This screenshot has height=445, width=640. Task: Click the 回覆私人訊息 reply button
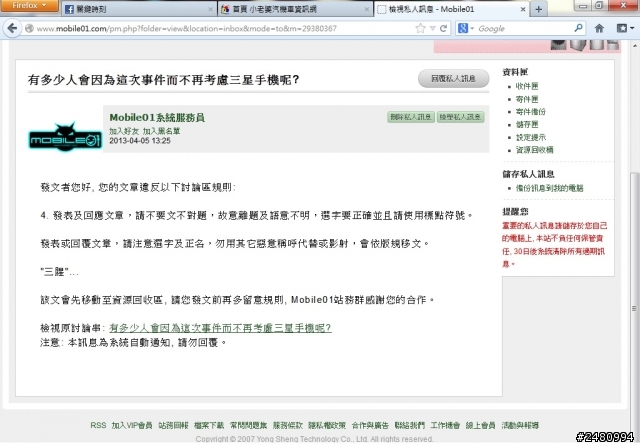[x=453, y=78]
